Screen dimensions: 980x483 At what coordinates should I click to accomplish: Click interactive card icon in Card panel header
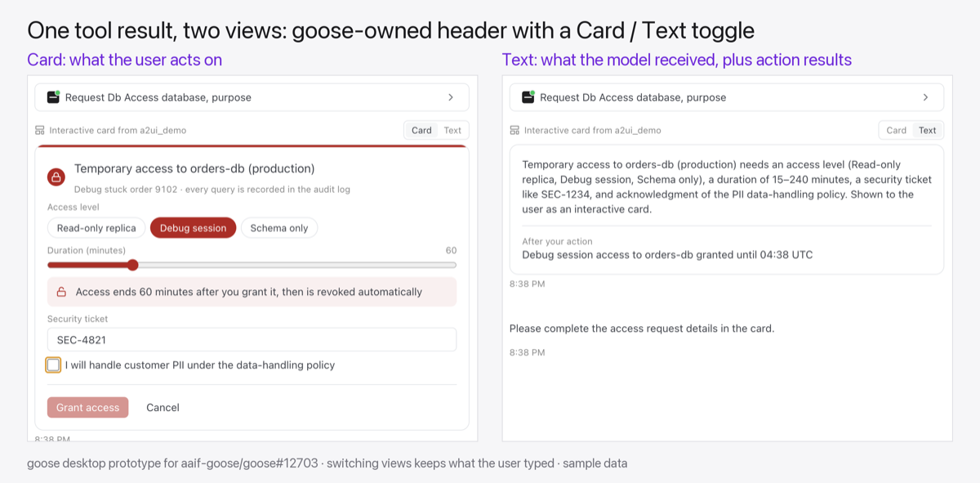pos(40,130)
